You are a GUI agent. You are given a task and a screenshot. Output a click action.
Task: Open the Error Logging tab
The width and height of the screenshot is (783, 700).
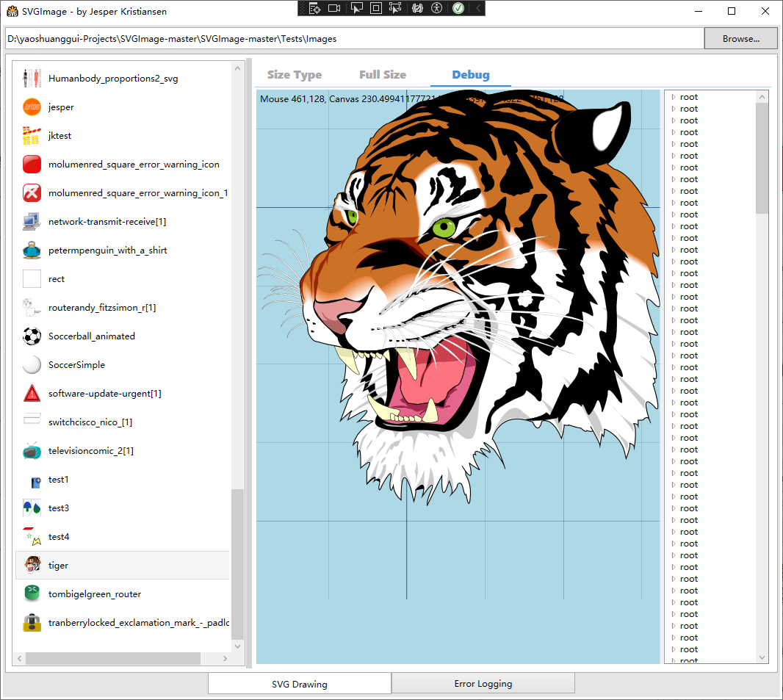[483, 684]
